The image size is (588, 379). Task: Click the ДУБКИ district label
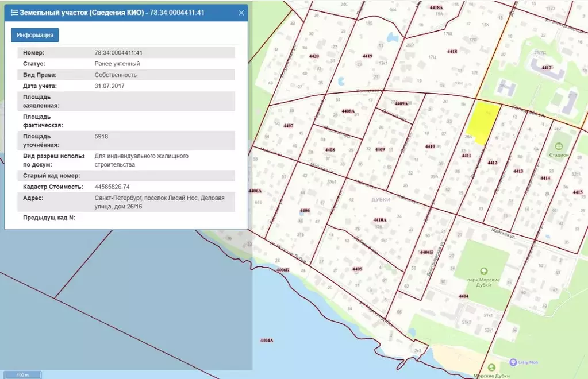(381, 200)
